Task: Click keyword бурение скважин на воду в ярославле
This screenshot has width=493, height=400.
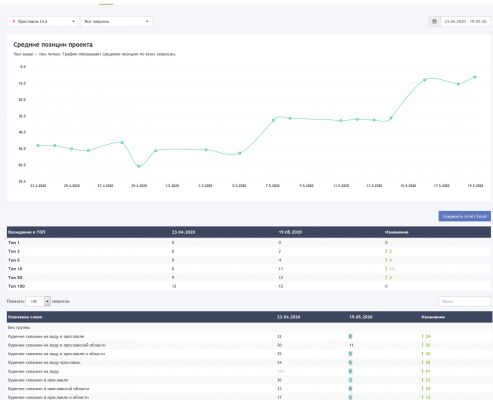Action: pyautogui.click(x=46, y=336)
